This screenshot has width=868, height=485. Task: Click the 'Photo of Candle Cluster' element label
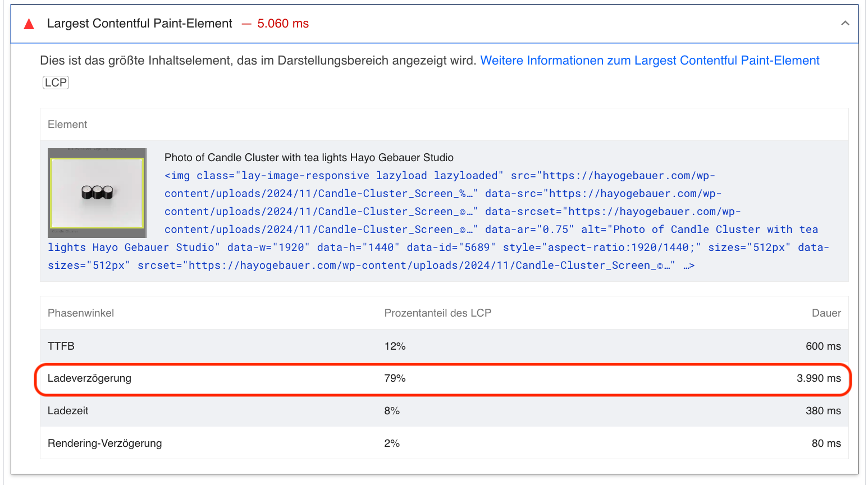click(309, 158)
